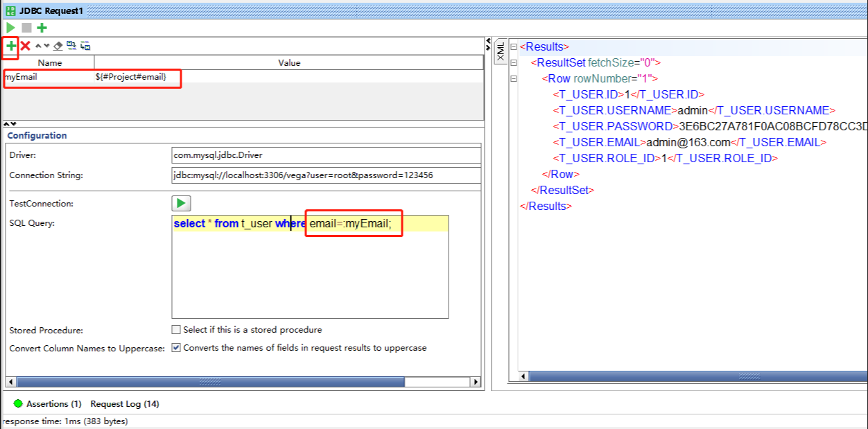Click the JDBC Request1 title text
Screen dimensions: 868x429
[51, 10]
